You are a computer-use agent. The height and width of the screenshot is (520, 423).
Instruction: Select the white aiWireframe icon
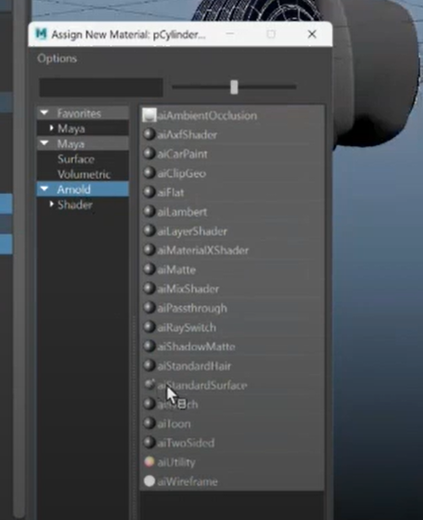tap(149, 481)
